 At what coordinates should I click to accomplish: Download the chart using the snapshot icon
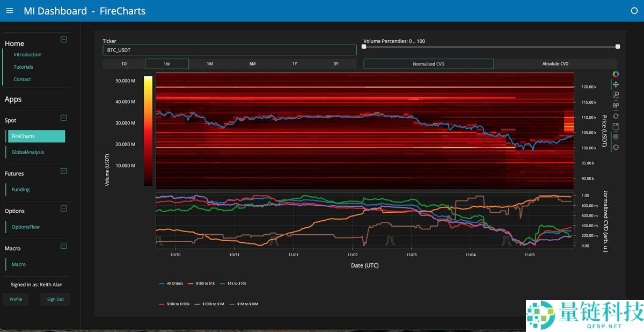pos(616,125)
